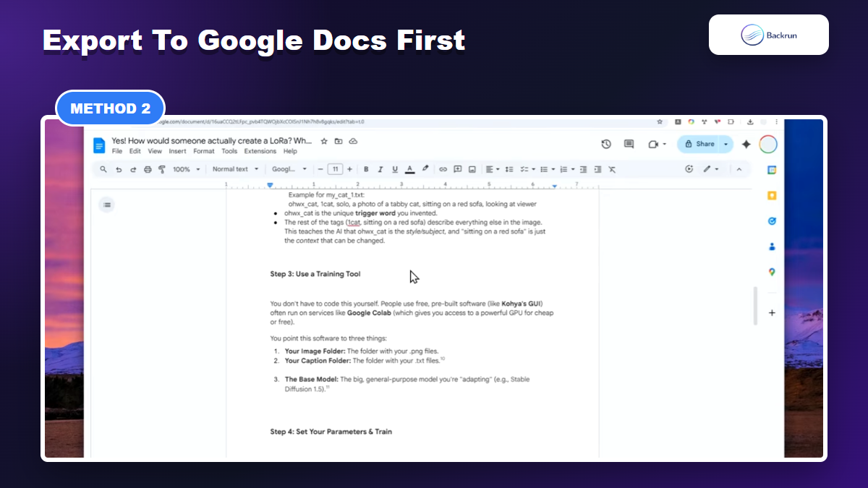868x488 pixels.
Task: Toggle the bulleted list icon
Action: (x=544, y=169)
